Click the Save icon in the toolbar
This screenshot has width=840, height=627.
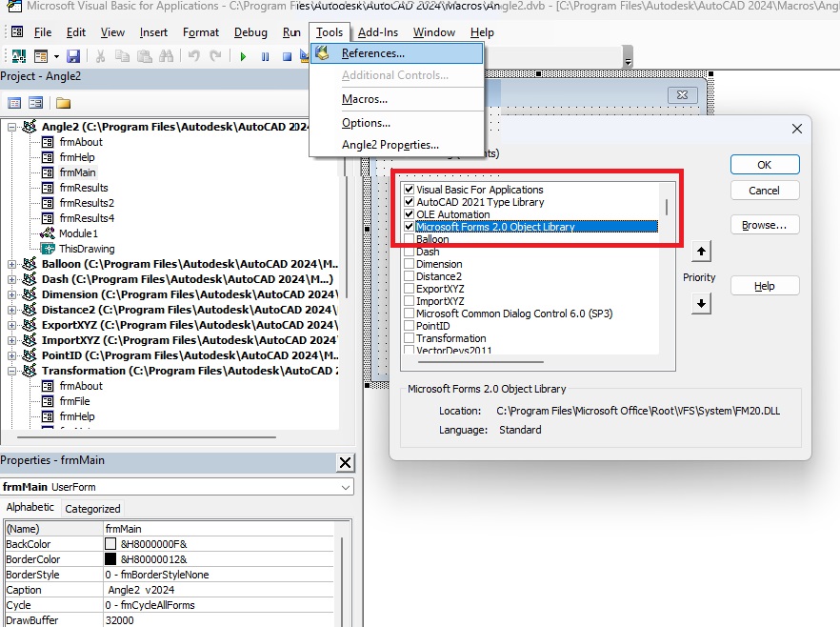72,57
